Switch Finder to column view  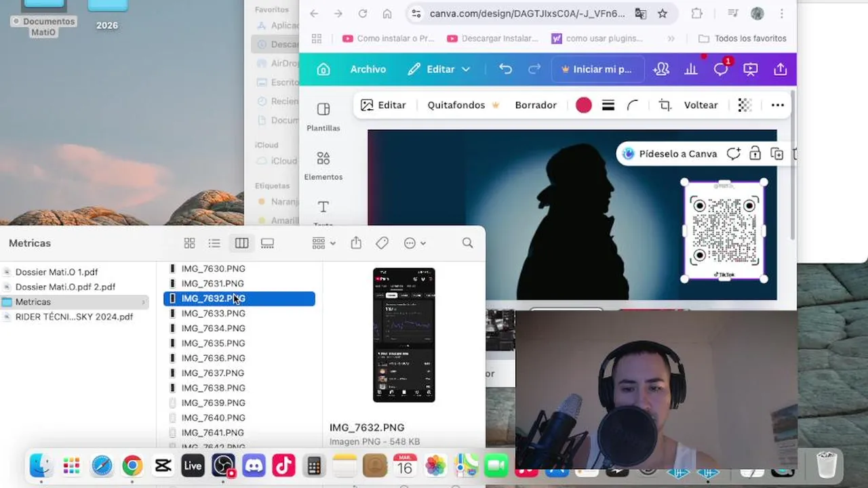point(241,243)
